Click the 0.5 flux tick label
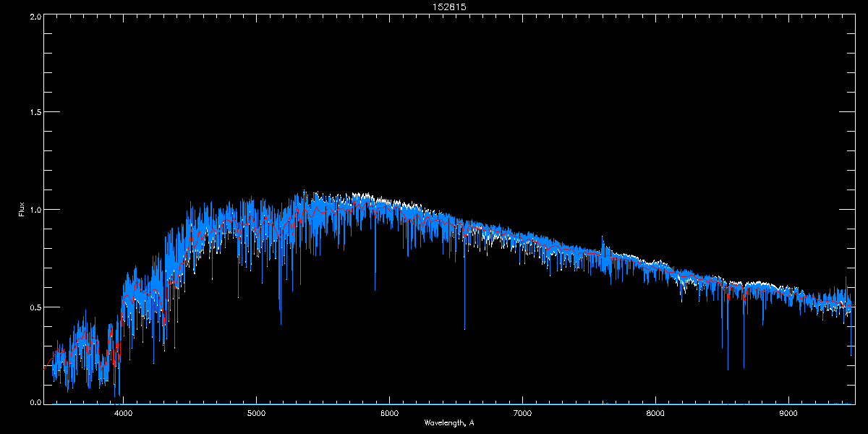868x434 pixels. coord(35,307)
